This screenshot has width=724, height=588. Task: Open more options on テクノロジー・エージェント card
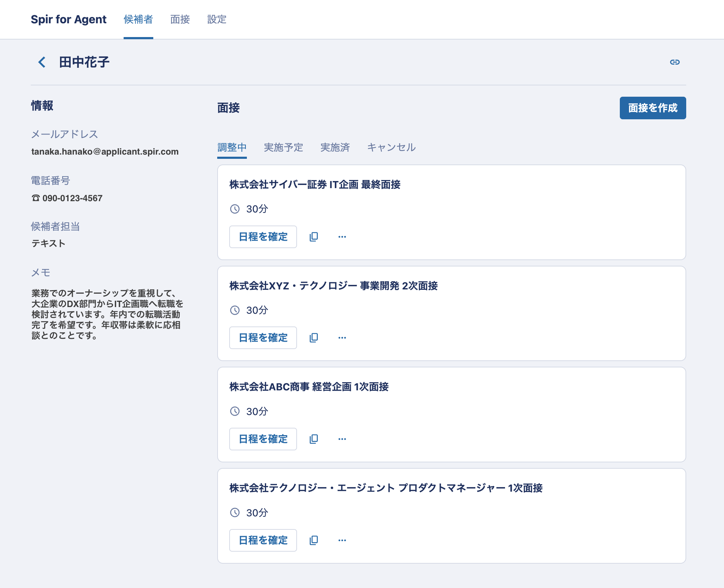342,540
